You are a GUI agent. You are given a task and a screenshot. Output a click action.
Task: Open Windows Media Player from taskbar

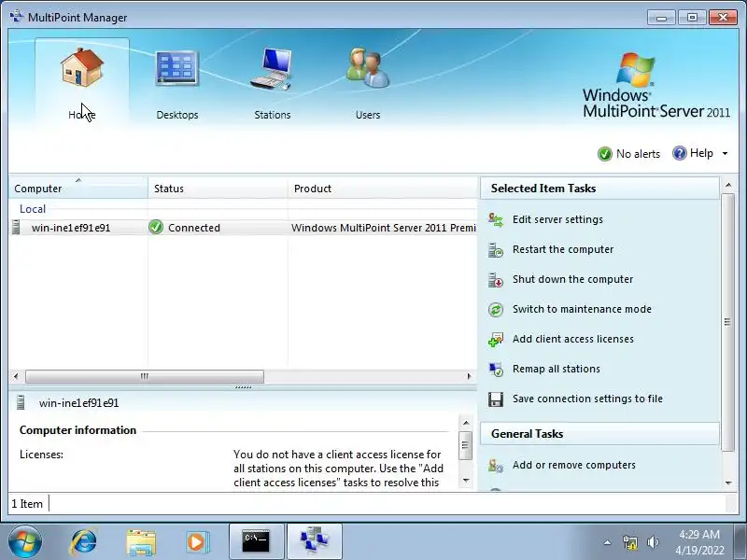(x=197, y=542)
